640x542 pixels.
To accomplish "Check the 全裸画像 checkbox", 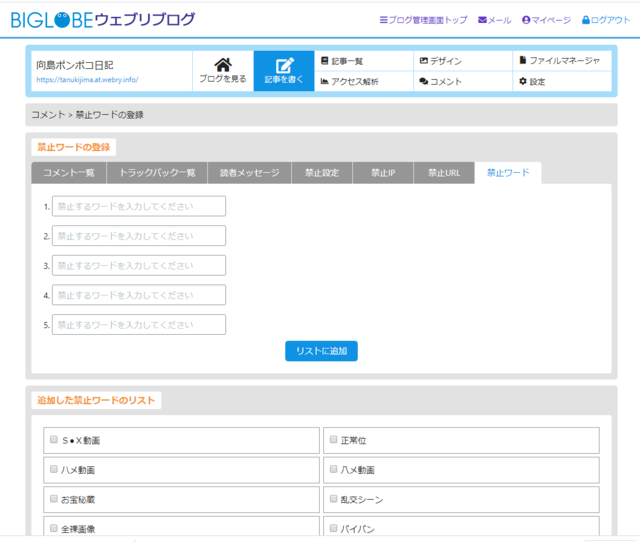I will tap(53, 529).
